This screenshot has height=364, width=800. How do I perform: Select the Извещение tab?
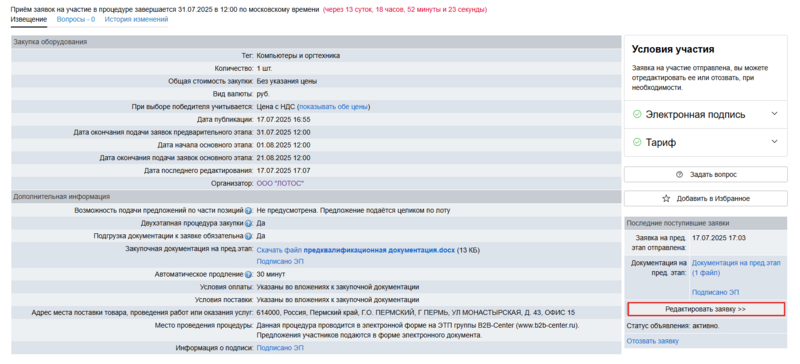tap(29, 19)
